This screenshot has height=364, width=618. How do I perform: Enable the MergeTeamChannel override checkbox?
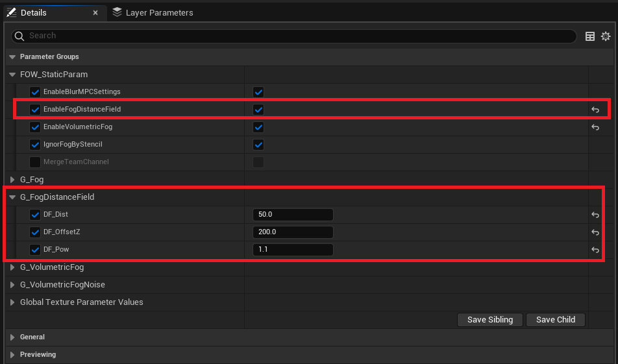35,162
